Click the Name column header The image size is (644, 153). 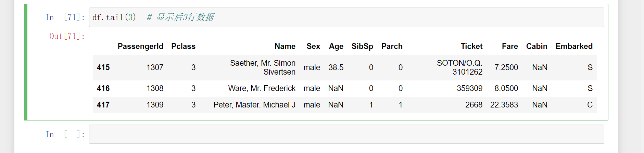pos(285,46)
